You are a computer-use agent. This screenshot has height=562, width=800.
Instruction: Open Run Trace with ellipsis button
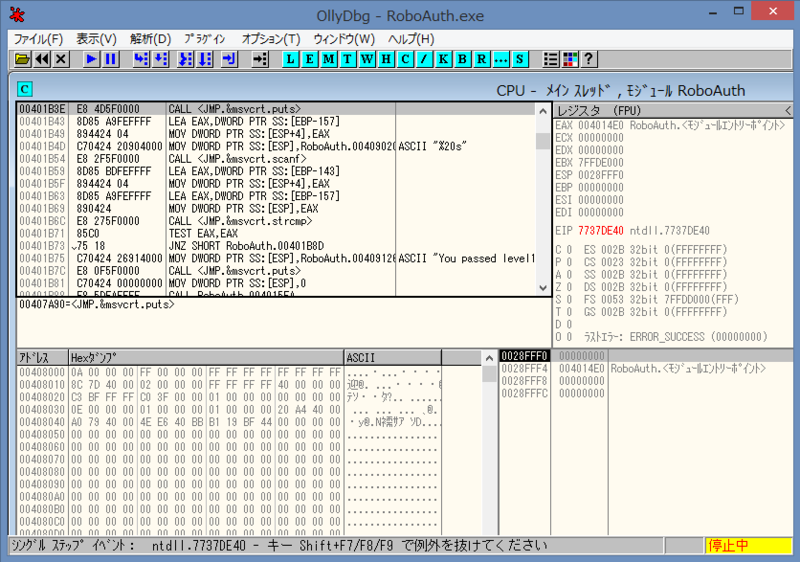(x=501, y=59)
